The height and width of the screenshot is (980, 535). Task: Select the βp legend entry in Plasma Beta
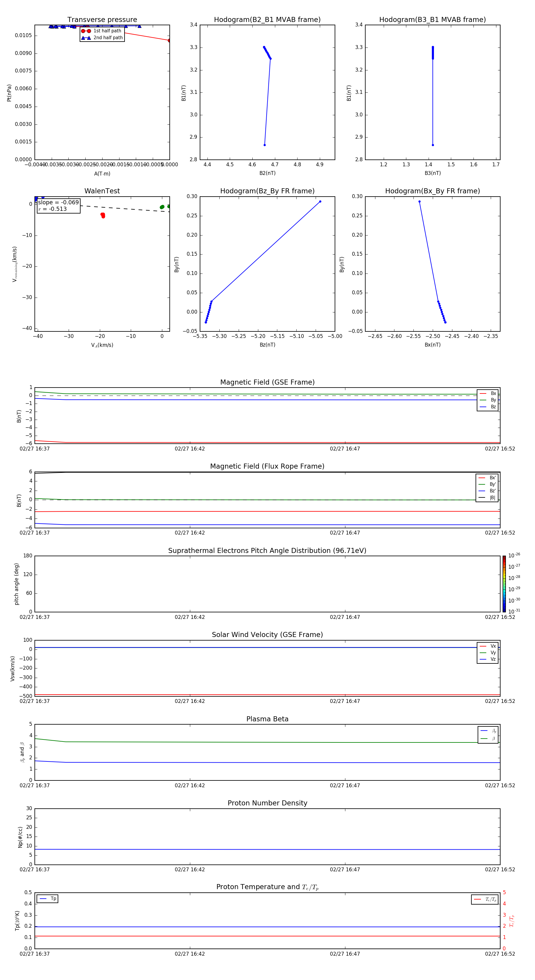(488, 731)
